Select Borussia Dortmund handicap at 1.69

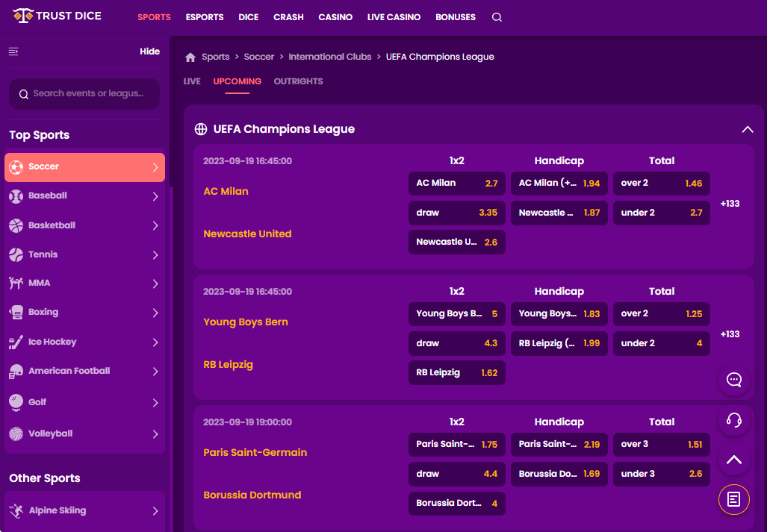pyautogui.click(x=559, y=474)
